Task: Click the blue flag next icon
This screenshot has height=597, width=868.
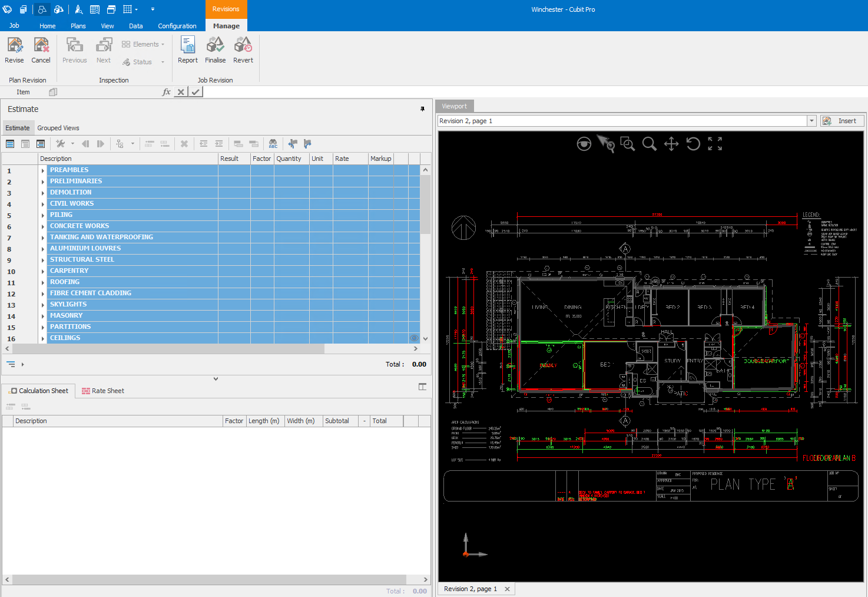Action: pyautogui.click(x=307, y=144)
